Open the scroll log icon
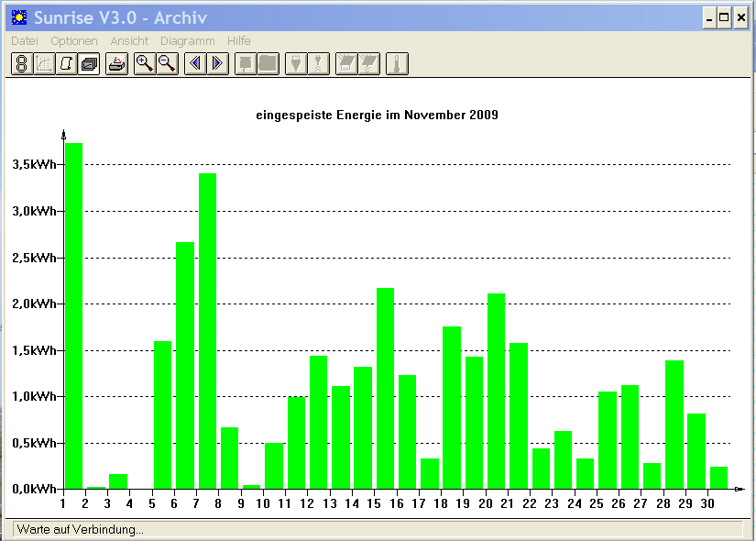Image resolution: width=756 pixels, height=541 pixels. pos(67,63)
